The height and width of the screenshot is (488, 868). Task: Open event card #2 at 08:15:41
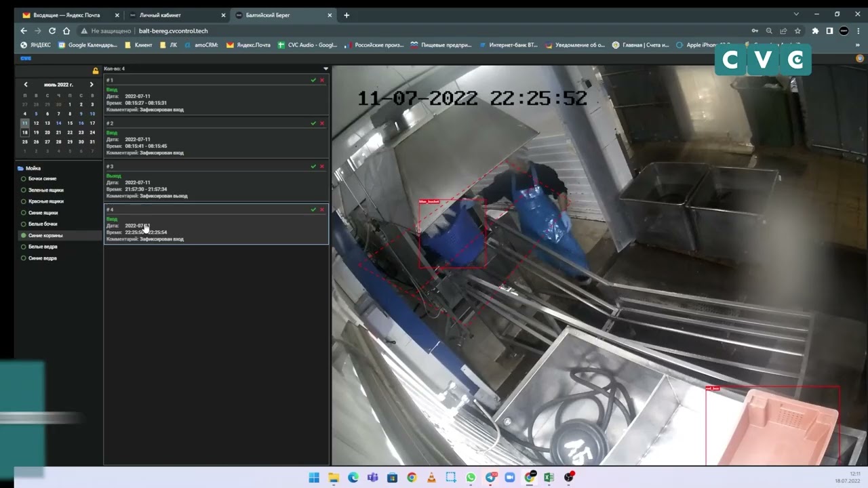click(x=216, y=138)
